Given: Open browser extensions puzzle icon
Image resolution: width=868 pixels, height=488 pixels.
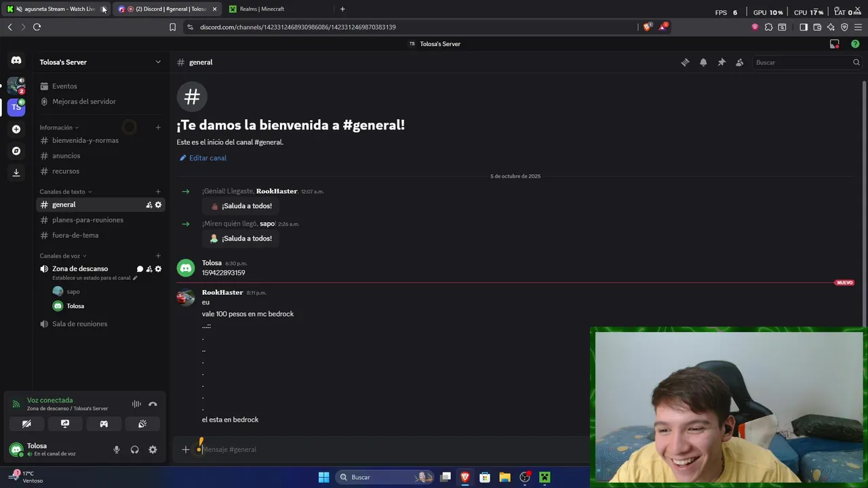Looking at the screenshot, I should coord(768,27).
